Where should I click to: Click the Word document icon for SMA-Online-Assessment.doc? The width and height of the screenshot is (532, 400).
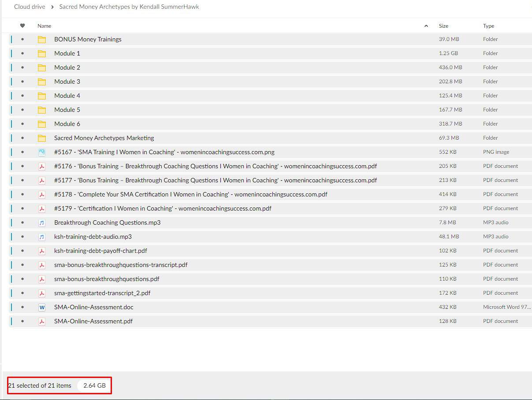[x=42, y=307]
